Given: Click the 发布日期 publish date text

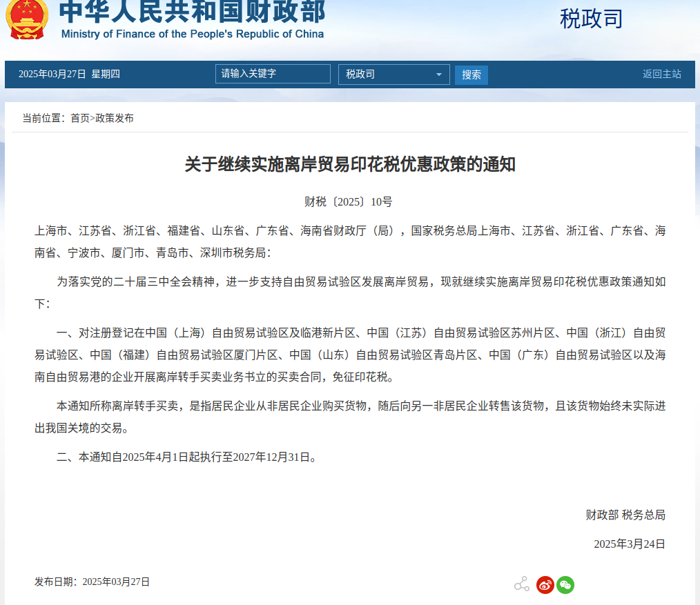Looking at the screenshot, I should click(x=92, y=582).
